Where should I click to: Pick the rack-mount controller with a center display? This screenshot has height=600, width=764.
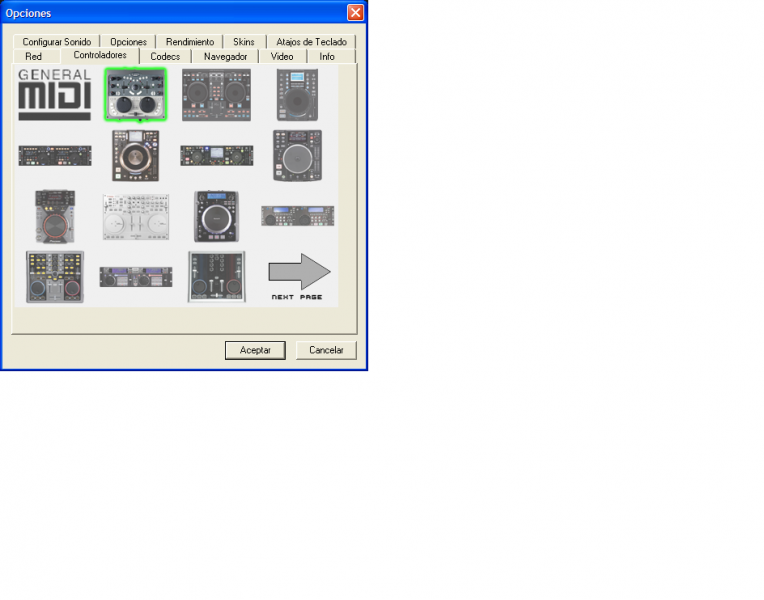(216, 155)
